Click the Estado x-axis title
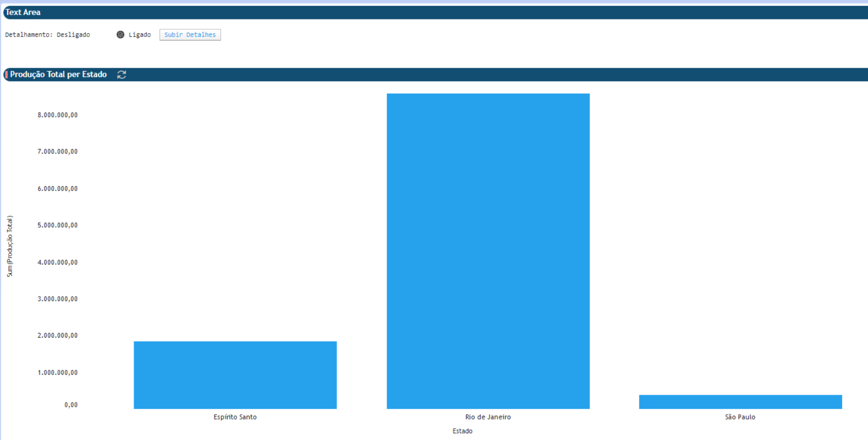Image resolution: width=868 pixels, height=440 pixels. point(462,431)
